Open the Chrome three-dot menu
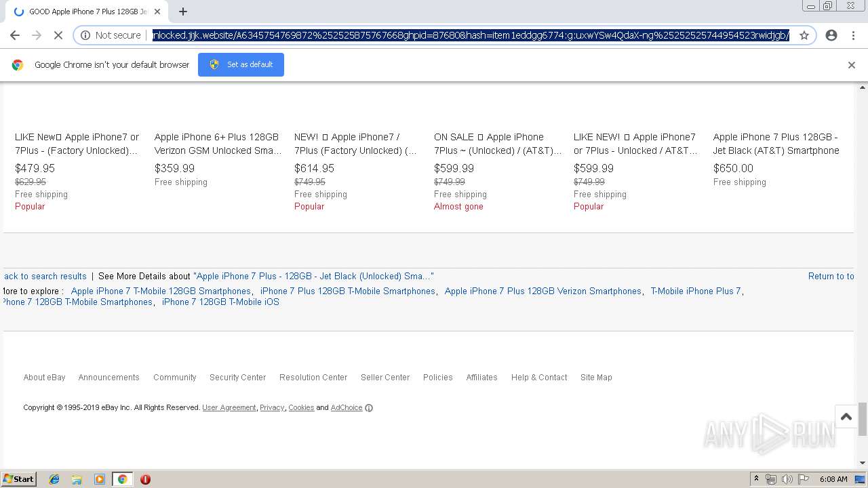 pos(853,35)
